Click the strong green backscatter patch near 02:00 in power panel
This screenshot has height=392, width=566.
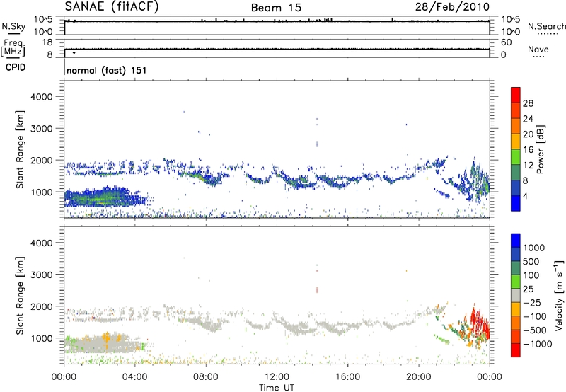pyautogui.click(x=103, y=200)
